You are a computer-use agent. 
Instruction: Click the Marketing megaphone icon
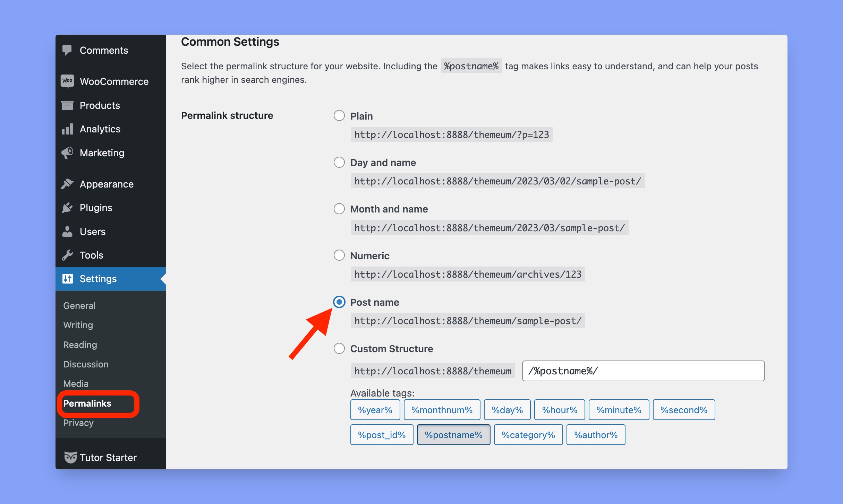pos(67,153)
